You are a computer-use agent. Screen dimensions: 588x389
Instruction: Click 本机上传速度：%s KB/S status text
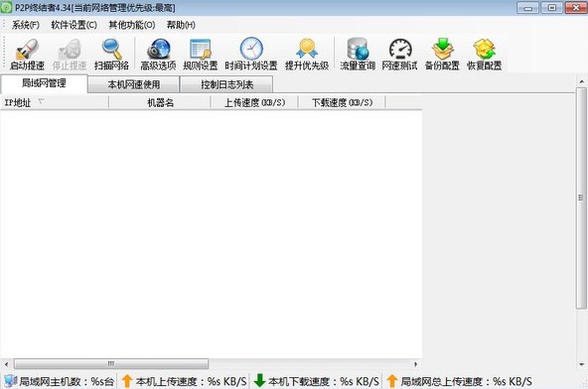click(x=192, y=381)
